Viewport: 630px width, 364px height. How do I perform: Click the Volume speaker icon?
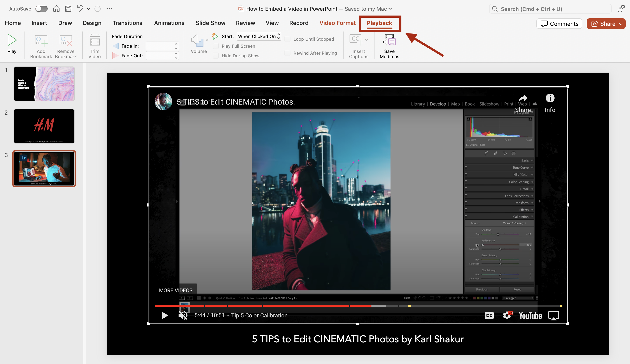click(197, 40)
